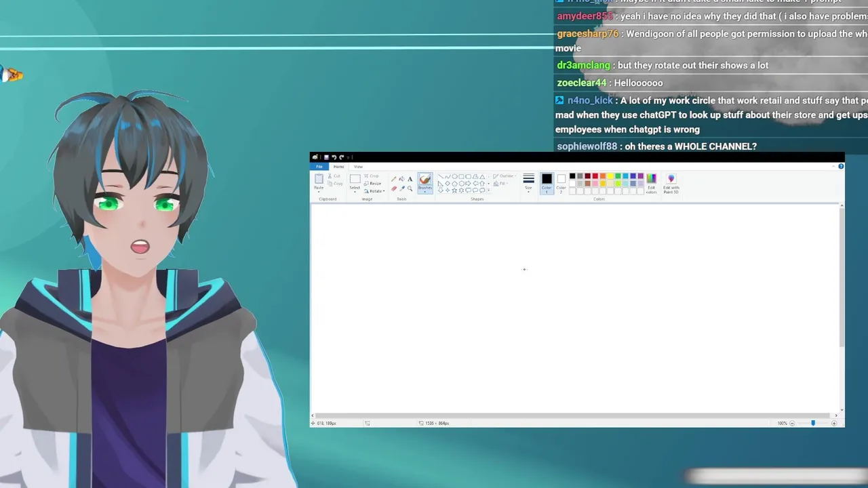Click the Brushes tool icon
The image size is (868, 488).
[425, 179]
